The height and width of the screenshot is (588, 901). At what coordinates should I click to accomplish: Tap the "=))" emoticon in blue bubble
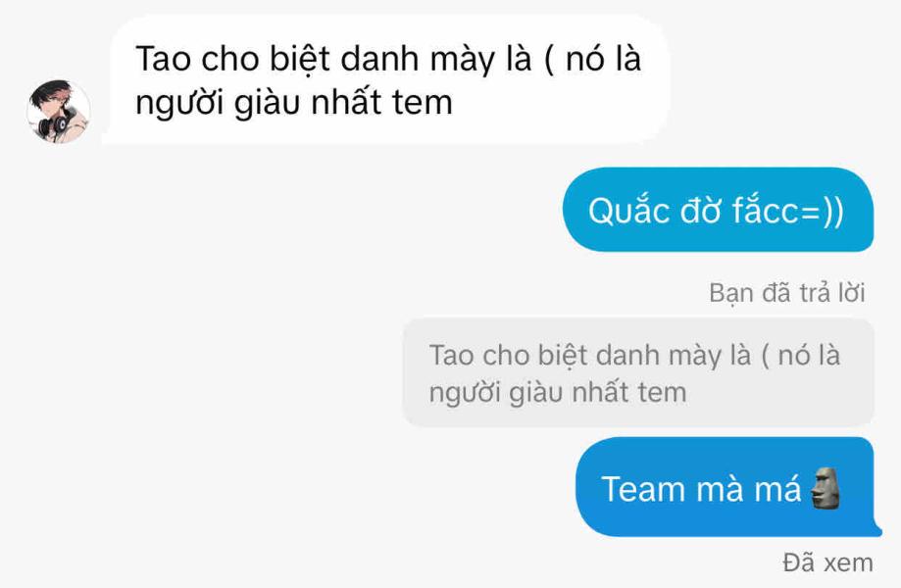(822, 211)
